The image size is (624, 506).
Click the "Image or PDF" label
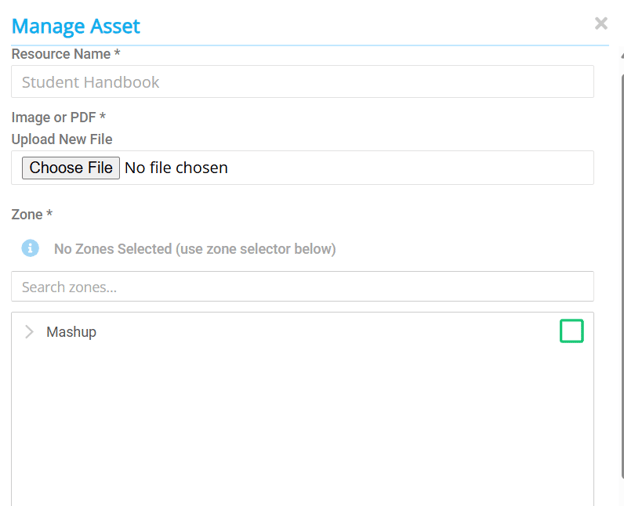point(53,117)
